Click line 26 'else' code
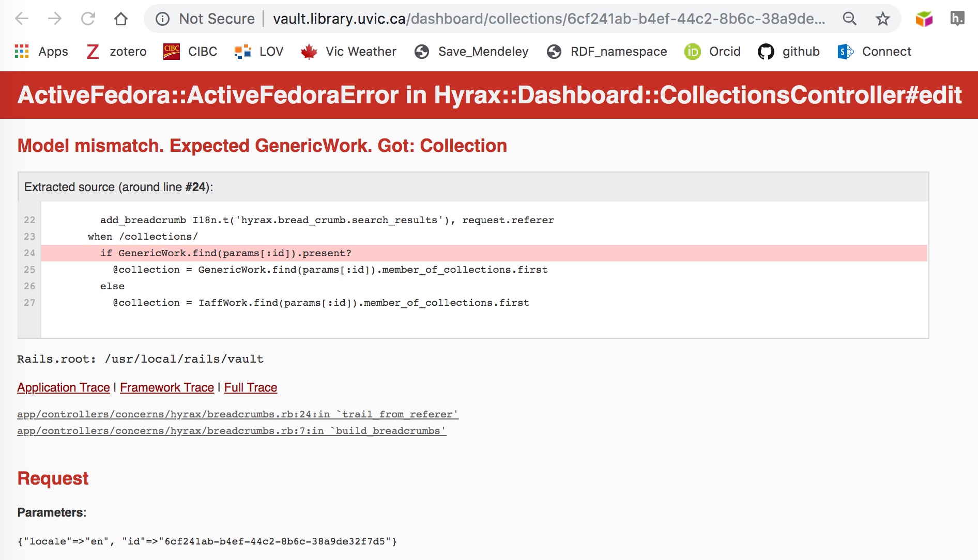Image resolution: width=978 pixels, height=560 pixels. (112, 286)
